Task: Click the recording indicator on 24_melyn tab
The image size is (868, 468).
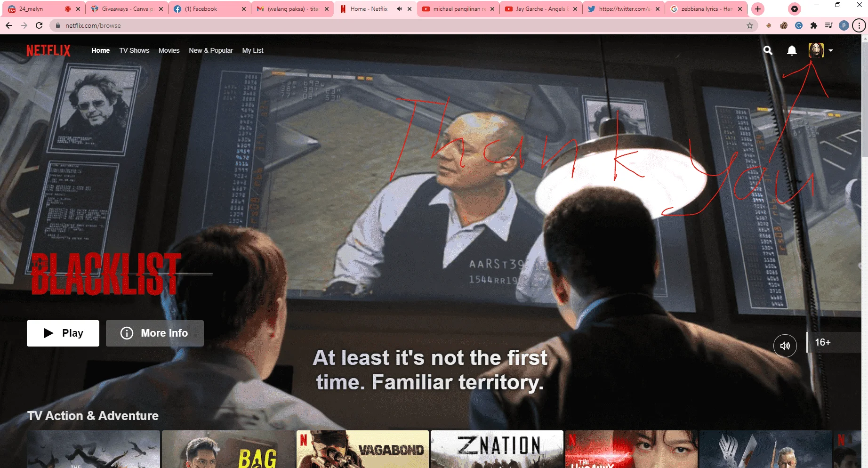Action: click(68, 9)
